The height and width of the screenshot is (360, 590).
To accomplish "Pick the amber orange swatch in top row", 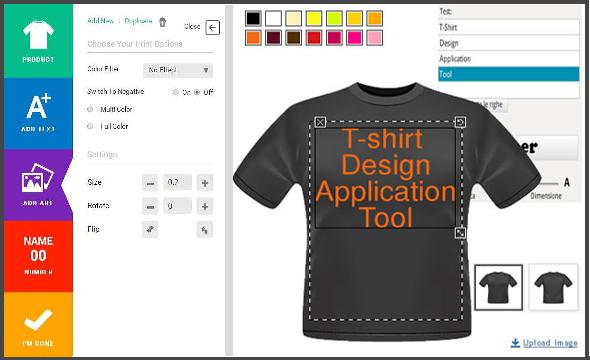I will pyautogui.click(x=374, y=18).
